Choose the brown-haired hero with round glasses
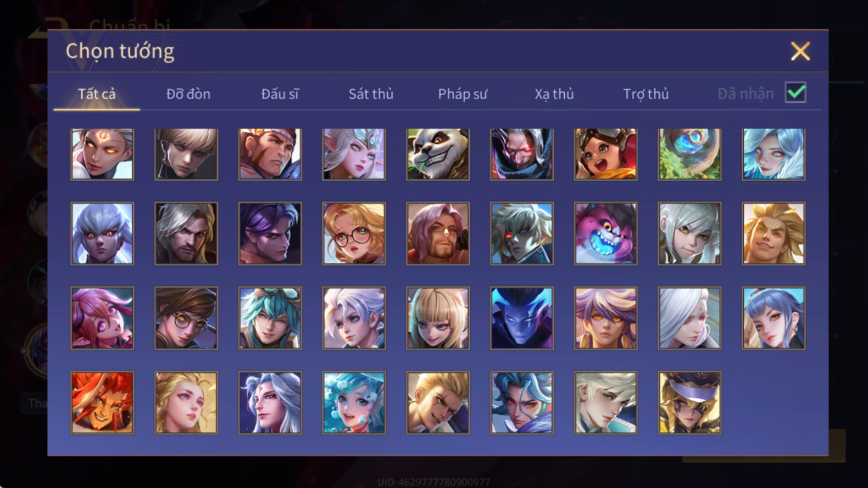 click(186, 318)
